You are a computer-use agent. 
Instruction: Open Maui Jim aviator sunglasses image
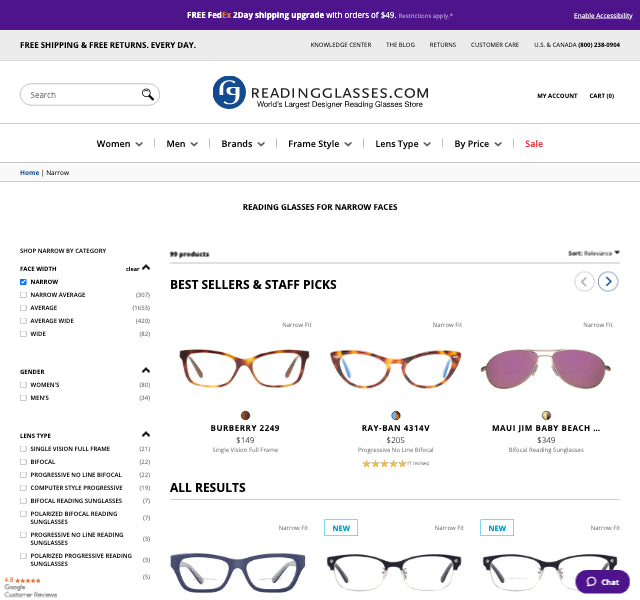[x=546, y=369]
